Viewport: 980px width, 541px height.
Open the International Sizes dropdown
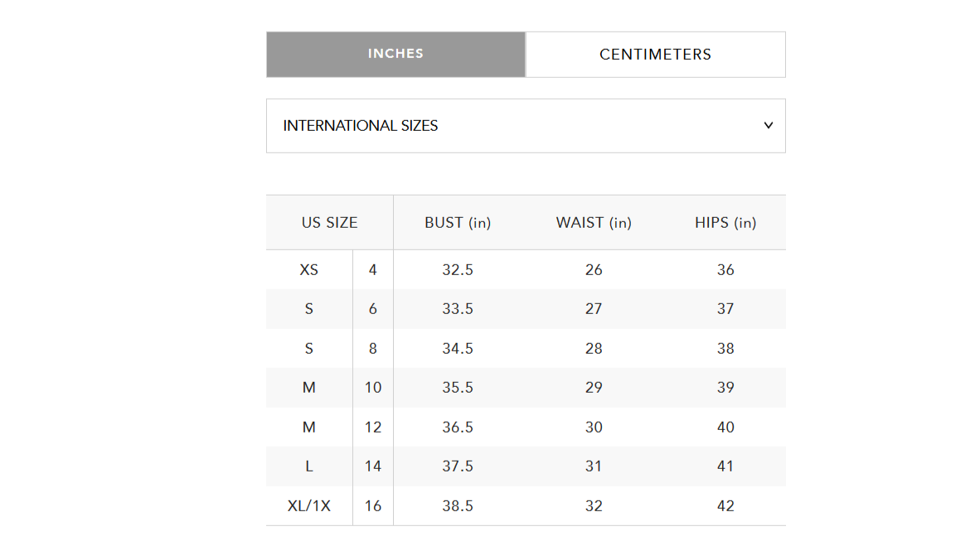click(525, 126)
